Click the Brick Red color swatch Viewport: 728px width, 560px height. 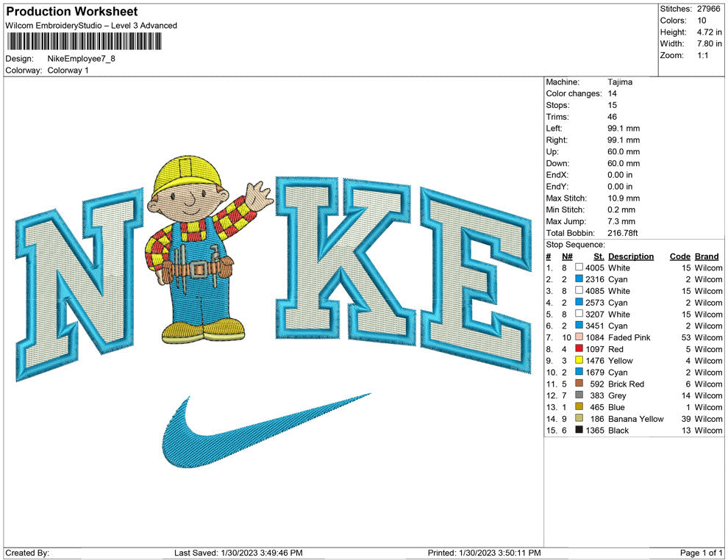click(579, 383)
